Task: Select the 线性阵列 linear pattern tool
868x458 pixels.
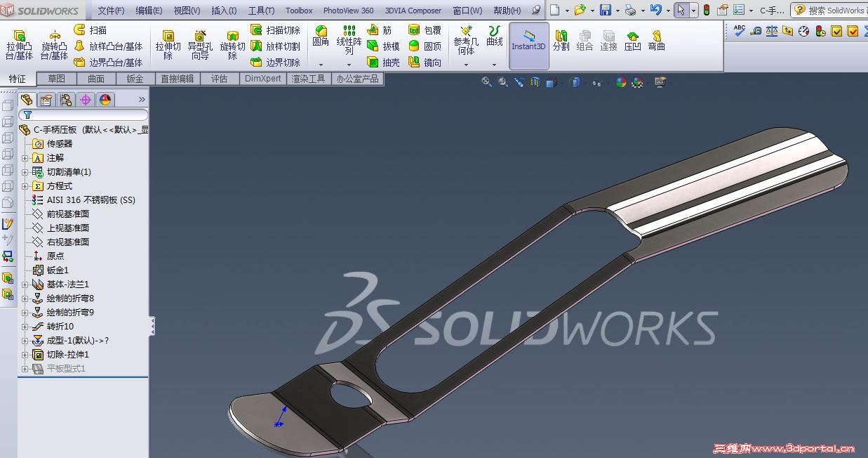Action: (349, 40)
